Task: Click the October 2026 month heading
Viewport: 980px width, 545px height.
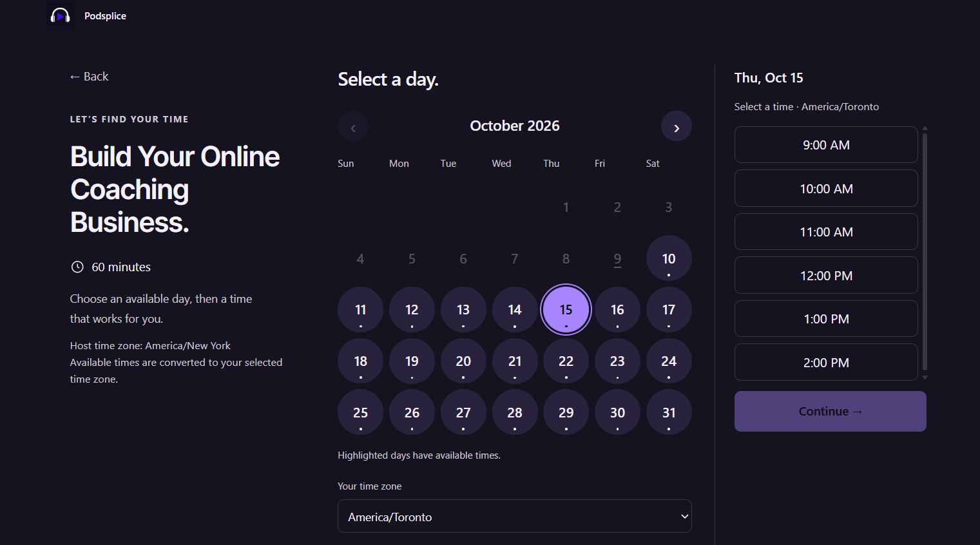Action: [x=515, y=126]
